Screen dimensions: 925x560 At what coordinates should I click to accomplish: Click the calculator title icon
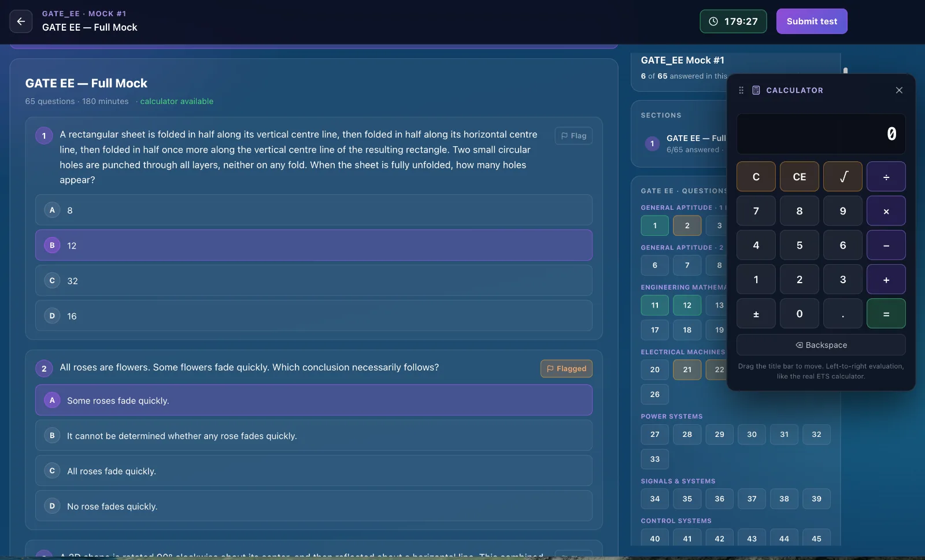pyautogui.click(x=756, y=90)
